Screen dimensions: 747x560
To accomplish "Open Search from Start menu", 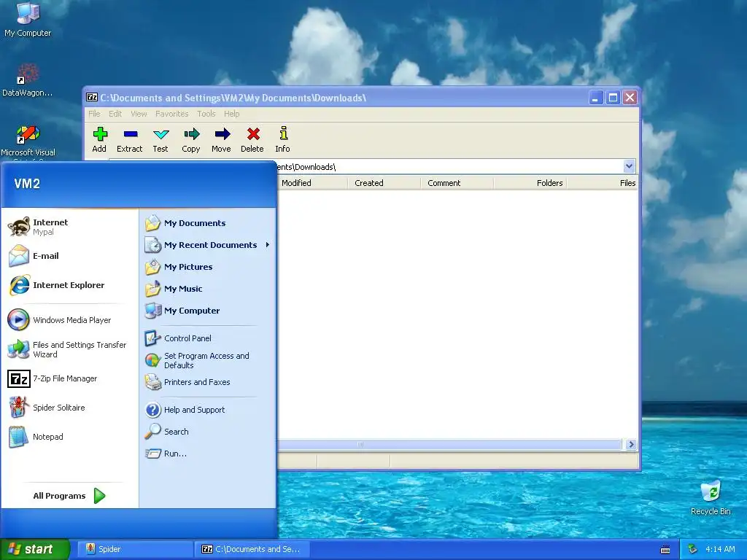I will click(x=167, y=432).
